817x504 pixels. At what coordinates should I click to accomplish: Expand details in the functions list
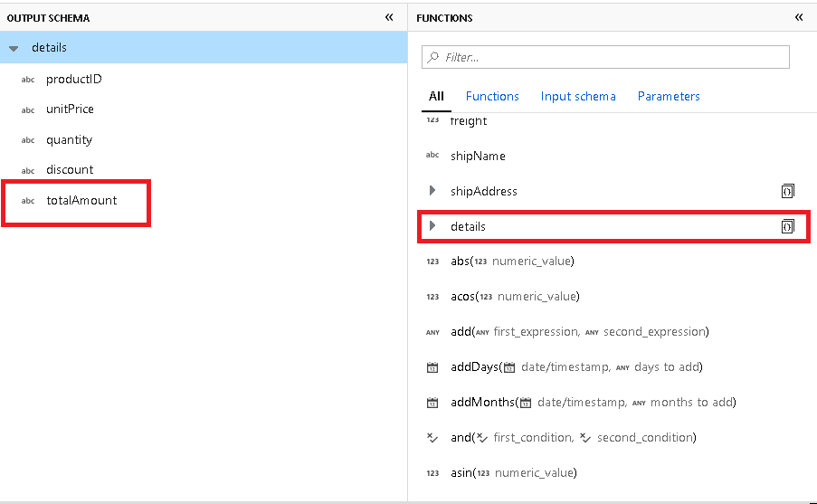coord(432,226)
